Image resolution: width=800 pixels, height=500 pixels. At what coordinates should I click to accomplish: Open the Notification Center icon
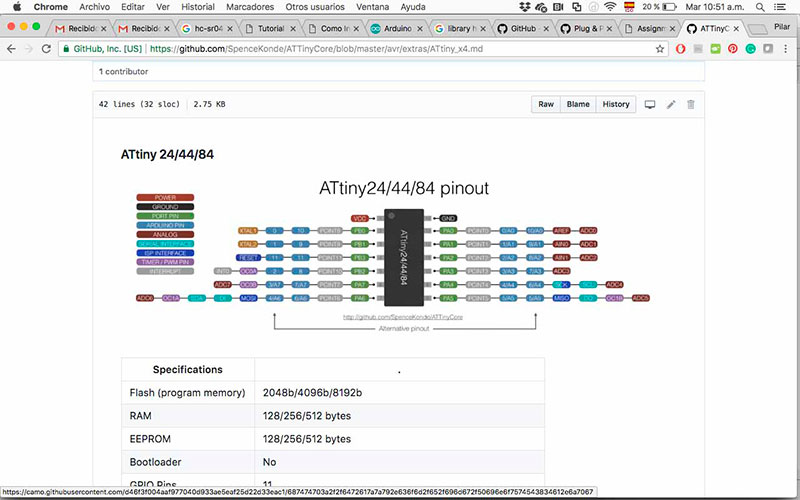(x=780, y=7)
